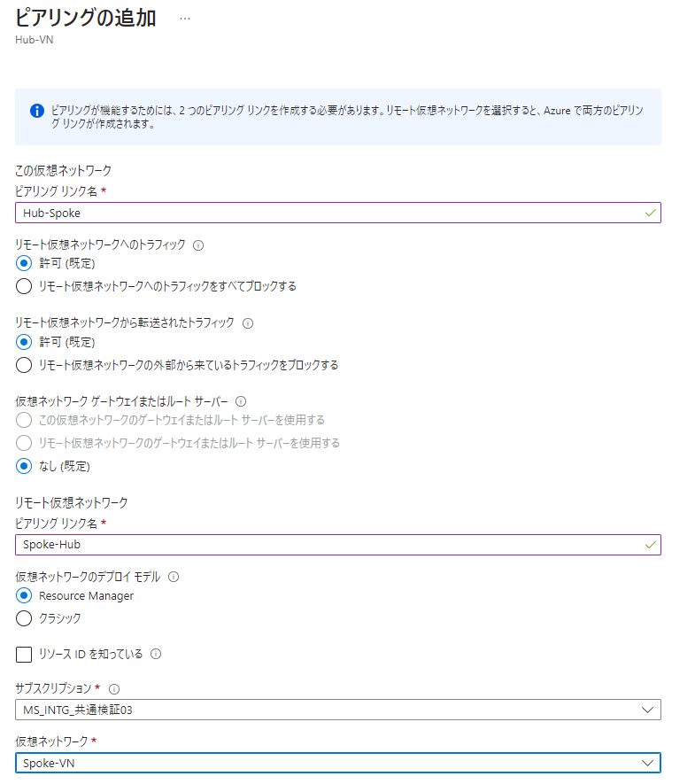Select 許可 (既定) under リモート仮想ネットワークから転送されたトラフィック
This screenshot has height=784, width=695.
[x=24, y=341]
